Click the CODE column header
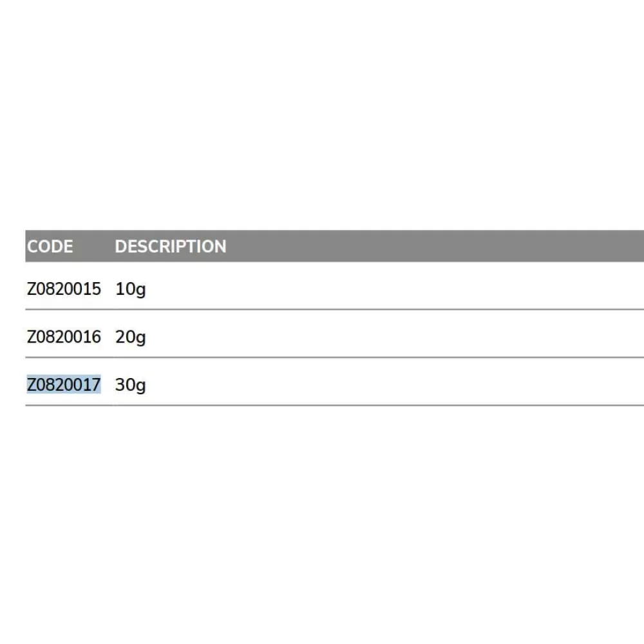 (x=50, y=247)
